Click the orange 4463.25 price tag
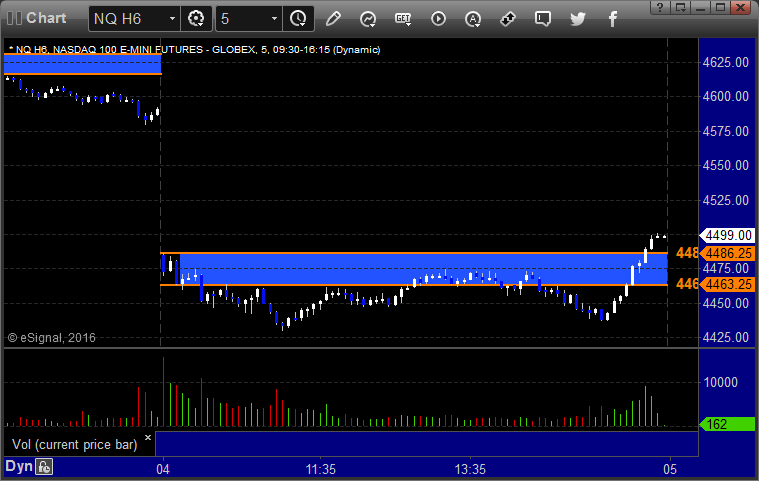The height and width of the screenshot is (481, 759). pos(728,284)
